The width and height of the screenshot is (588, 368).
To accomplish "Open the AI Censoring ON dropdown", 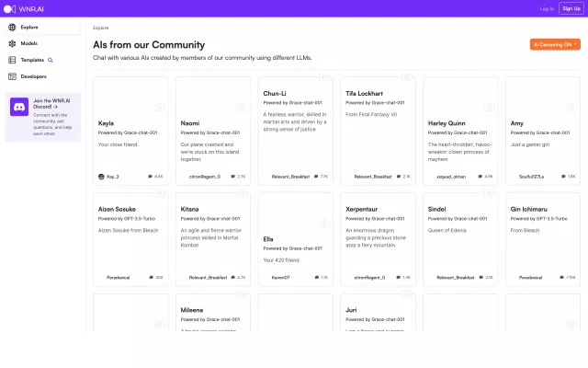I will click(x=556, y=44).
